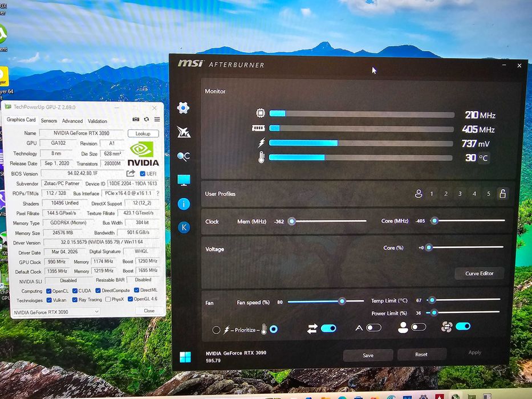Click the Mem (MHz) clock slider handle

tap(291, 221)
